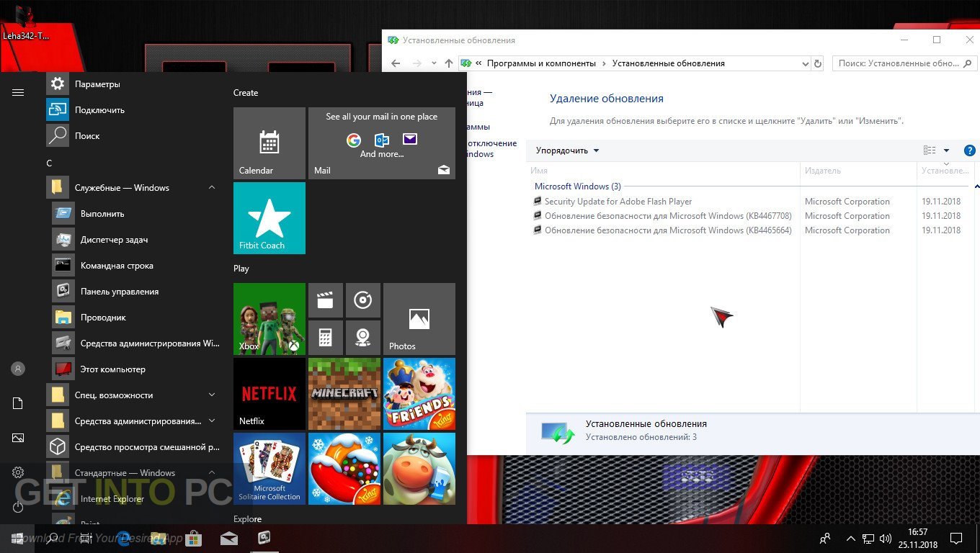This screenshot has width=980, height=553.
Task: Open the Candy Crush Saga tile
Action: pos(344,469)
